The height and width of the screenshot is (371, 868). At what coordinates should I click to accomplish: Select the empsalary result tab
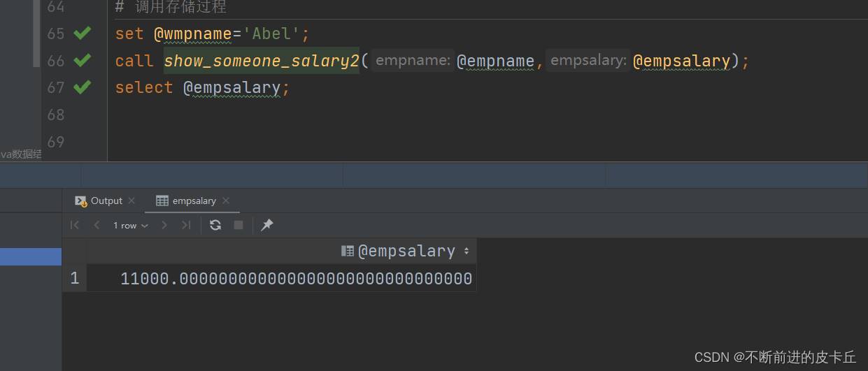(194, 201)
